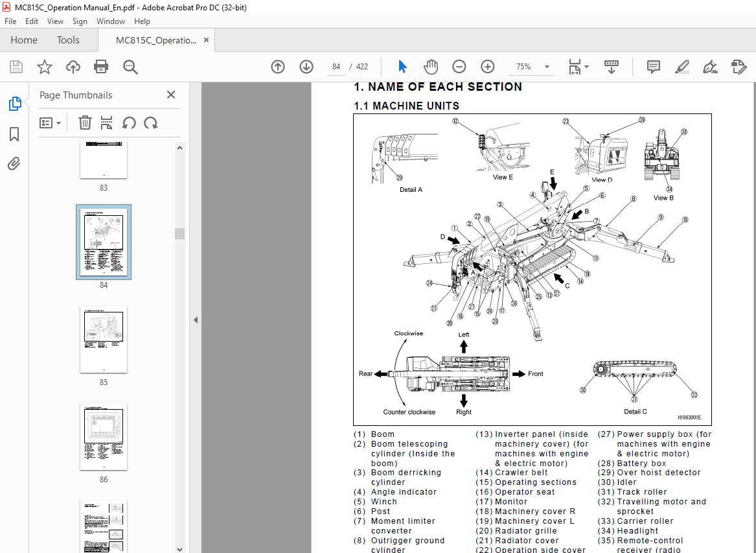Print the document with printer icon
Screen dimensions: 756x553
click(101, 67)
